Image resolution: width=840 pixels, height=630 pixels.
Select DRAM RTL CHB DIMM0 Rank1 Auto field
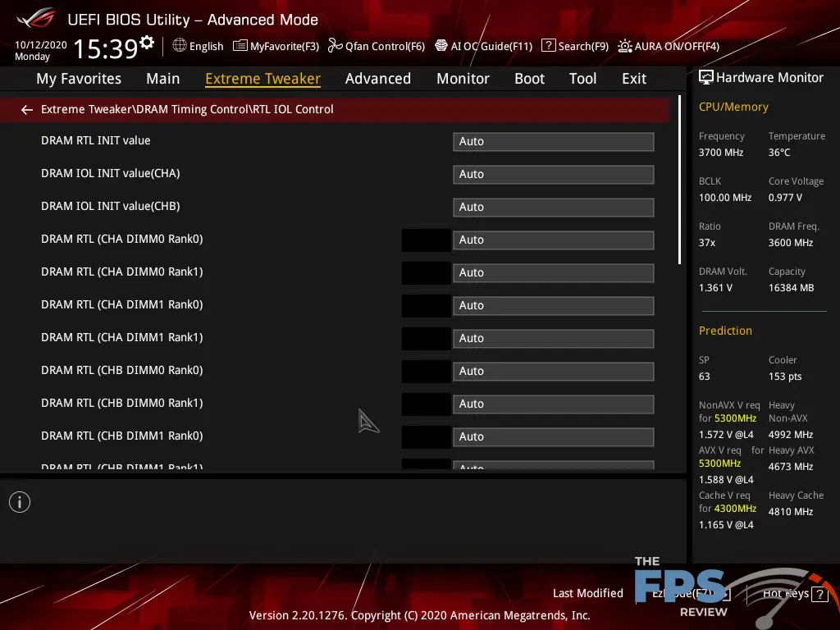click(554, 404)
